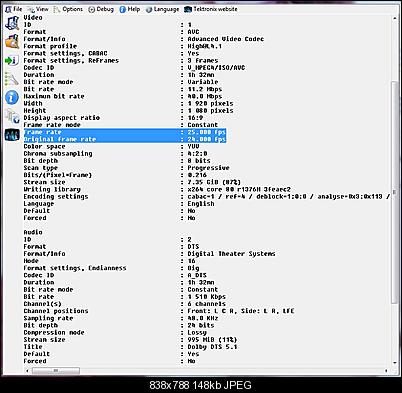402x393 pixels.
Task: Click the 'YUV' value
Action: pyautogui.click(x=193, y=147)
